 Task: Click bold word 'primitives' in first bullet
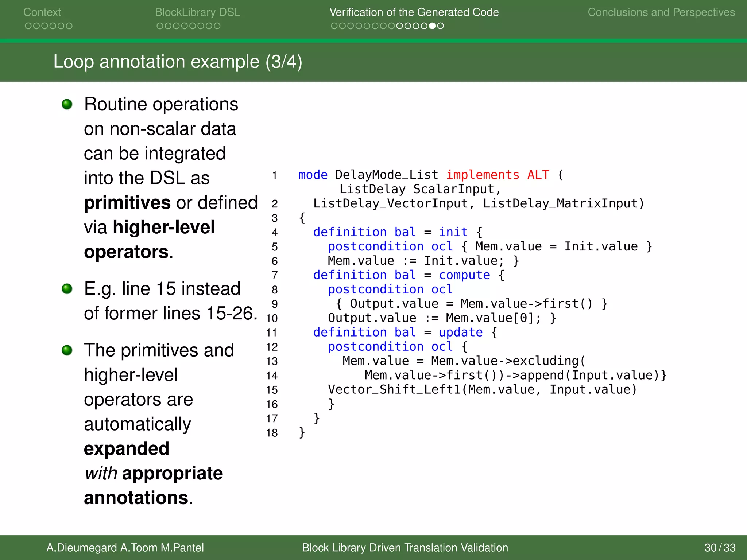click(127, 203)
